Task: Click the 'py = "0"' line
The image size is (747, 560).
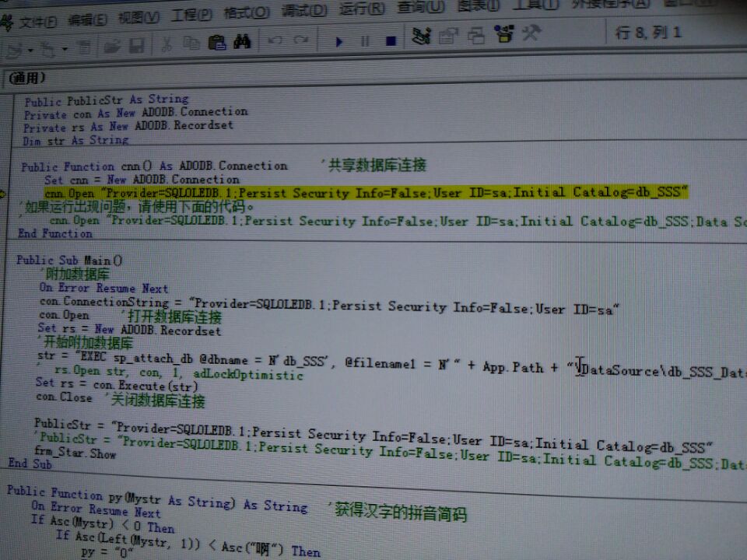Action: (107, 552)
